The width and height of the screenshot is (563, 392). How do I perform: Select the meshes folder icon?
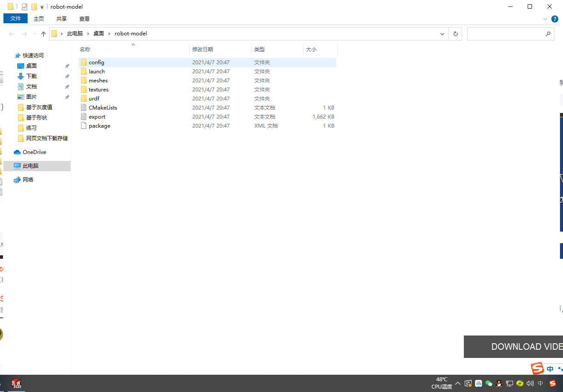pos(84,81)
